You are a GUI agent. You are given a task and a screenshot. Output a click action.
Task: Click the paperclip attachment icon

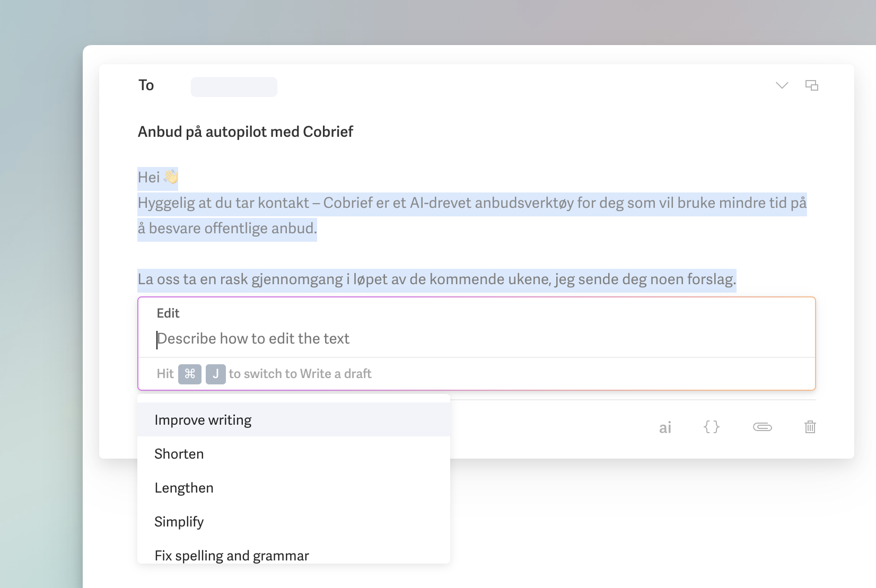tap(762, 427)
